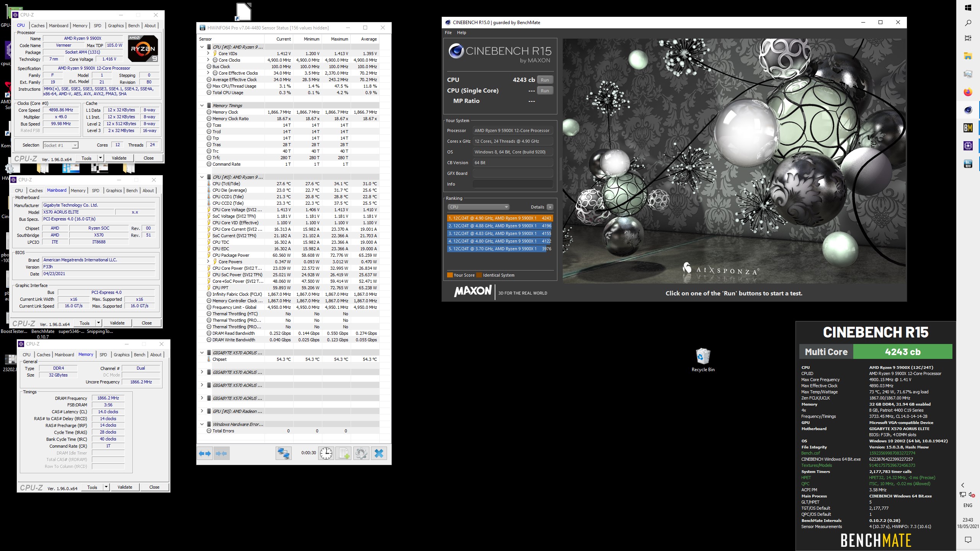
Task: Expand the Core VIDs sensor row
Action: (208, 54)
